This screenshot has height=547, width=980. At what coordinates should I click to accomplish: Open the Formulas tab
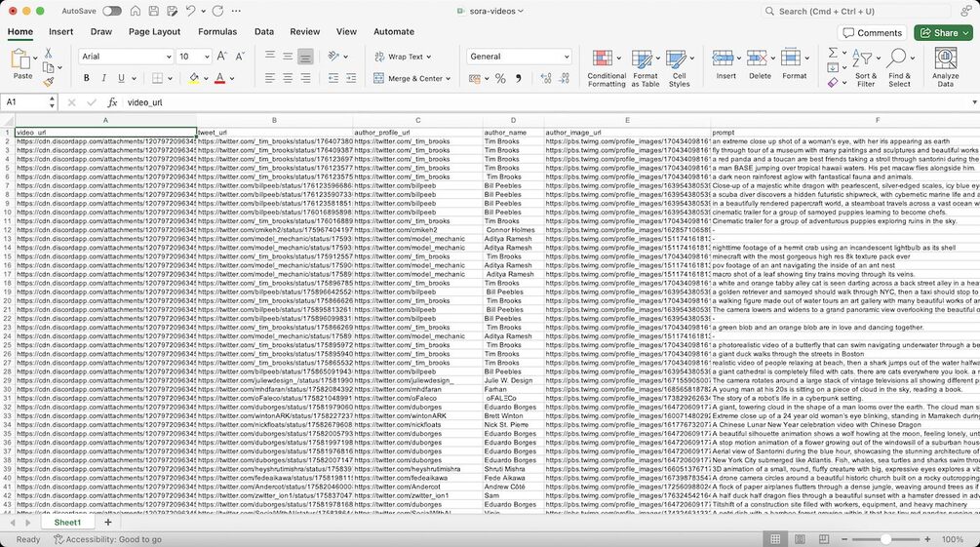(217, 32)
